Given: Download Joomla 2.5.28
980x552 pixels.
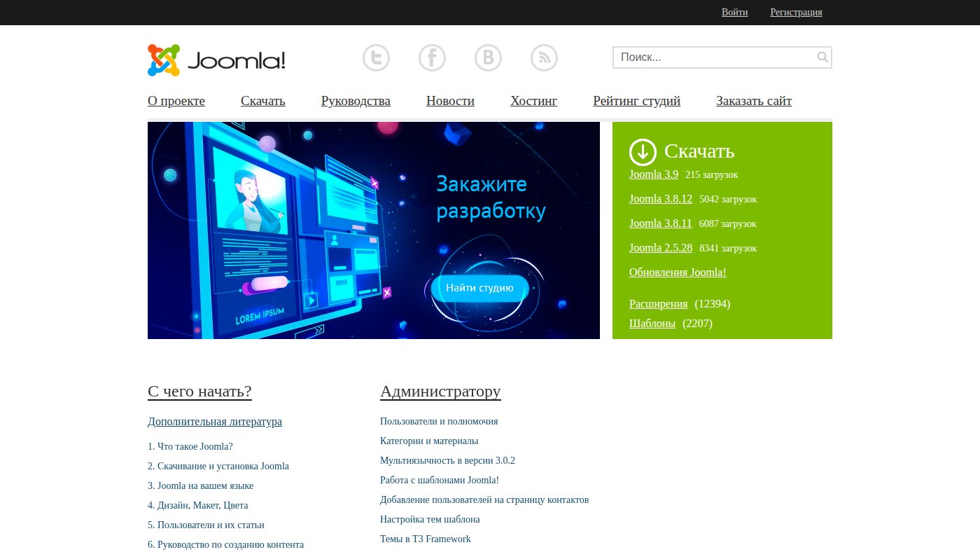Looking at the screenshot, I should click(x=661, y=248).
